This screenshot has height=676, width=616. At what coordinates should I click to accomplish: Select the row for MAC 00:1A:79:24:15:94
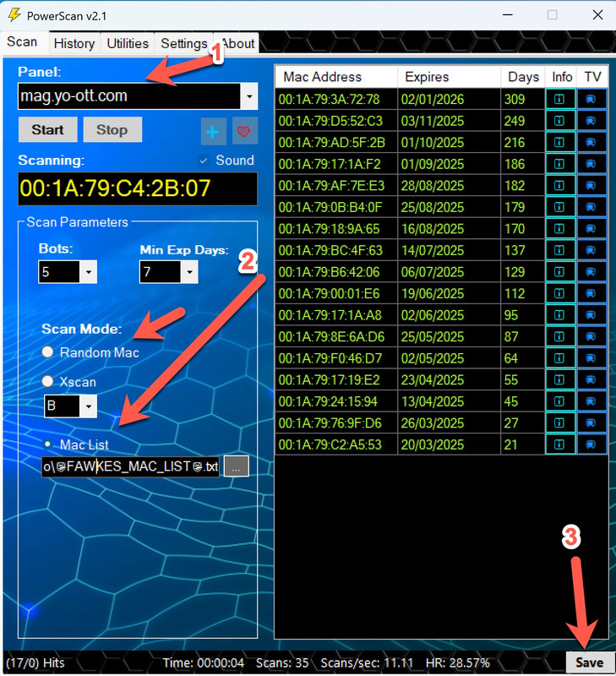[441, 401]
